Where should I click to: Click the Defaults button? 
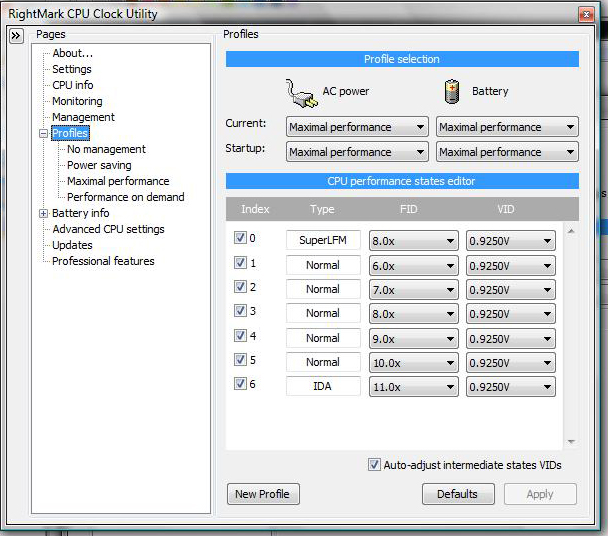coord(458,494)
